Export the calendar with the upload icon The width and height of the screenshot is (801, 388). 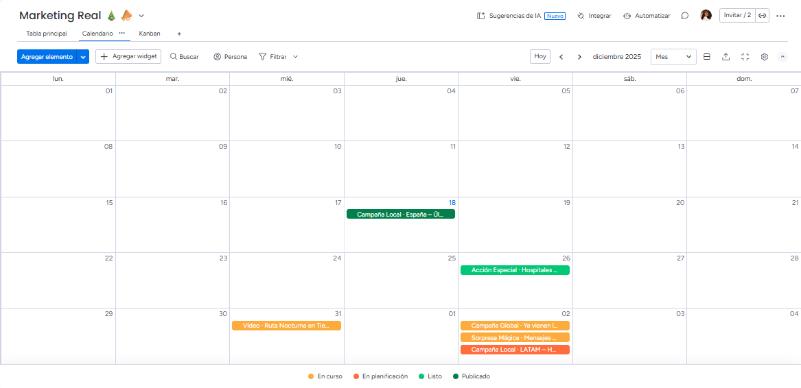click(726, 57)
